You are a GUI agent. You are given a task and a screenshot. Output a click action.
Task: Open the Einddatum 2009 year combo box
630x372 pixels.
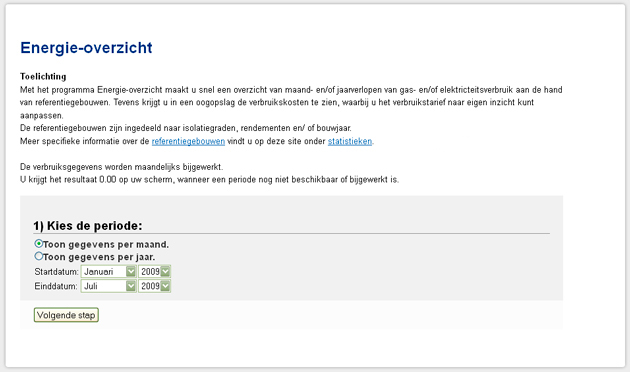pos(154,286)
